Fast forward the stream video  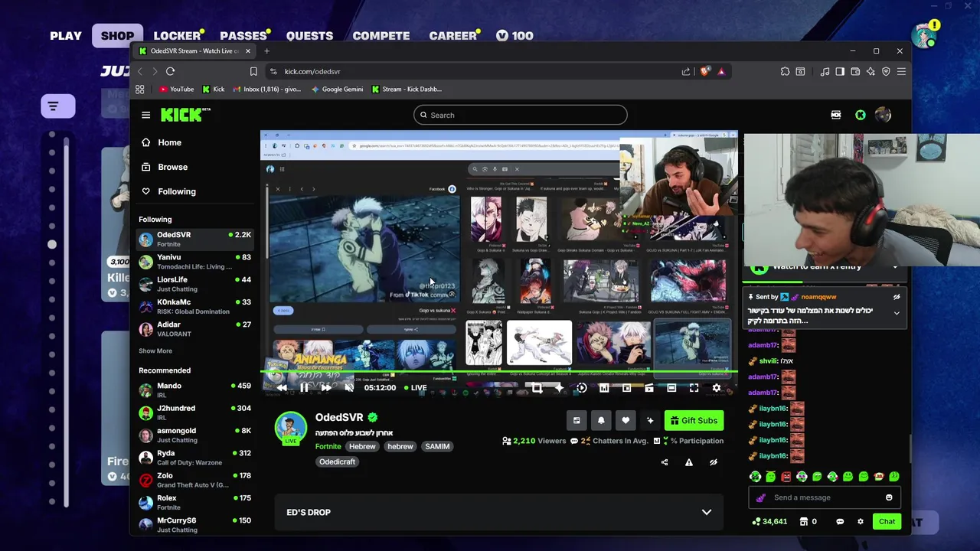click(x=326, y=388)
